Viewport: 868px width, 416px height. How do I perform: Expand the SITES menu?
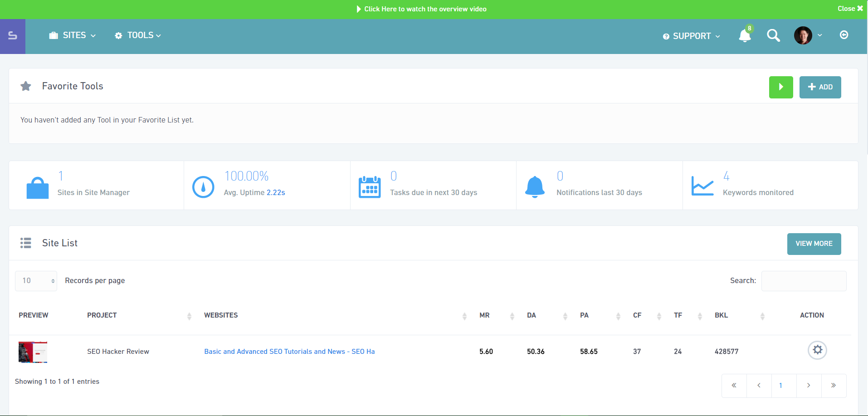73,35
